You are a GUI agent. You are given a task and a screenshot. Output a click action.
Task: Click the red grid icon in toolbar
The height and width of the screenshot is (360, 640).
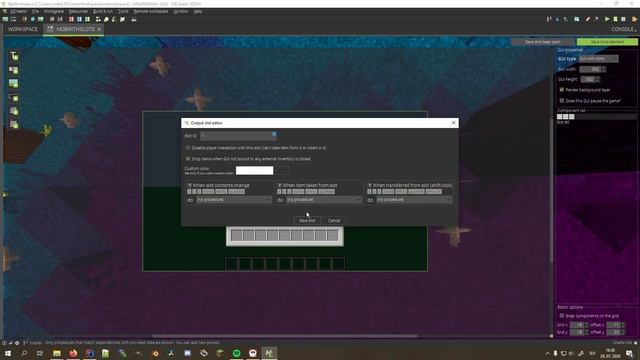coord(71,19)
